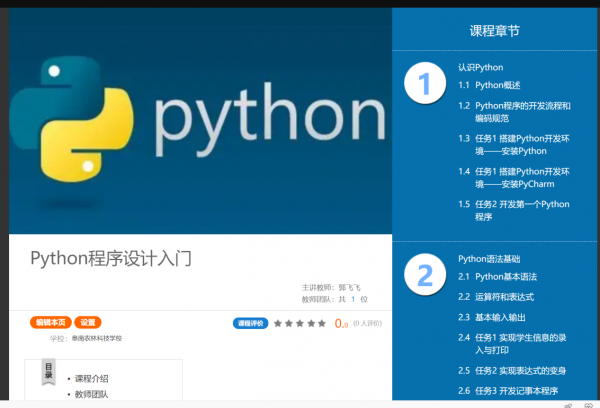The image size is (600, 408).
Task: Open section 2.2 运算符和表达式
Action: click(496, 297)
